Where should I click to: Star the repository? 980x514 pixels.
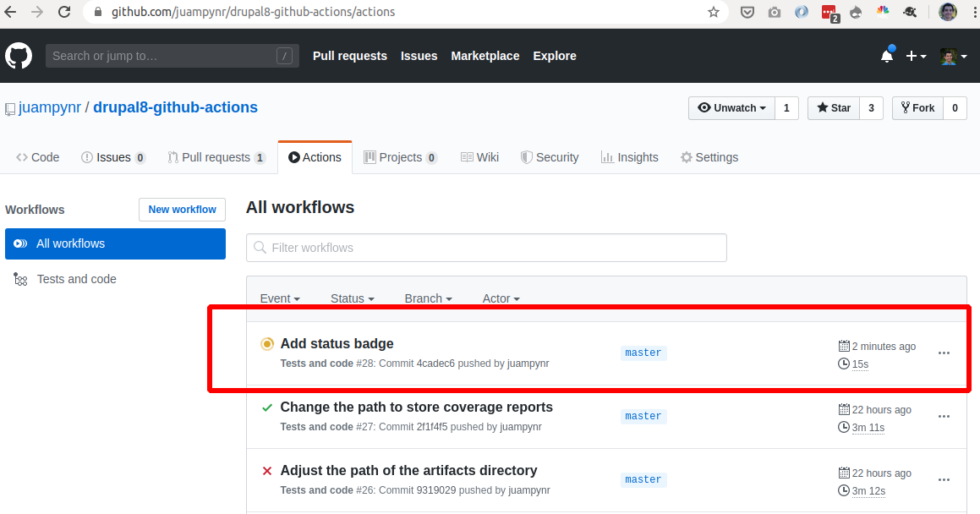click(834, 108)
